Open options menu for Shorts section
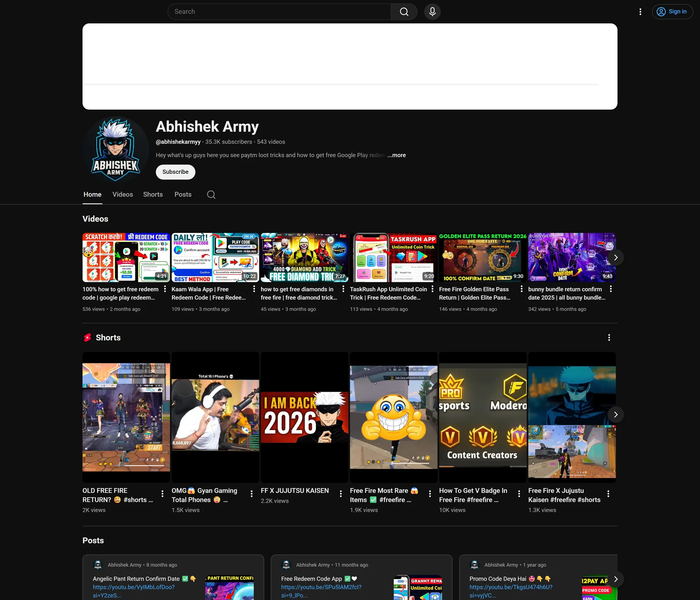700x600 pixels. [609, 338]
